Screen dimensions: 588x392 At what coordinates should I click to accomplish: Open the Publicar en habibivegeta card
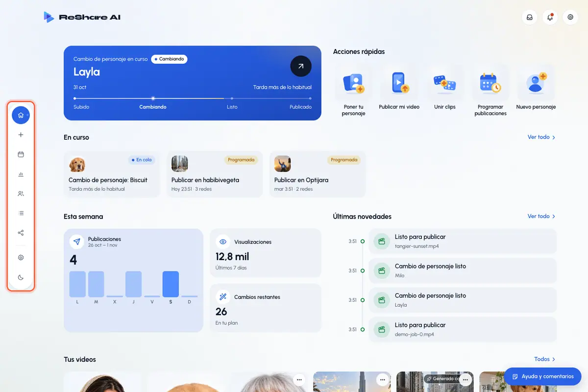point(215,174)
